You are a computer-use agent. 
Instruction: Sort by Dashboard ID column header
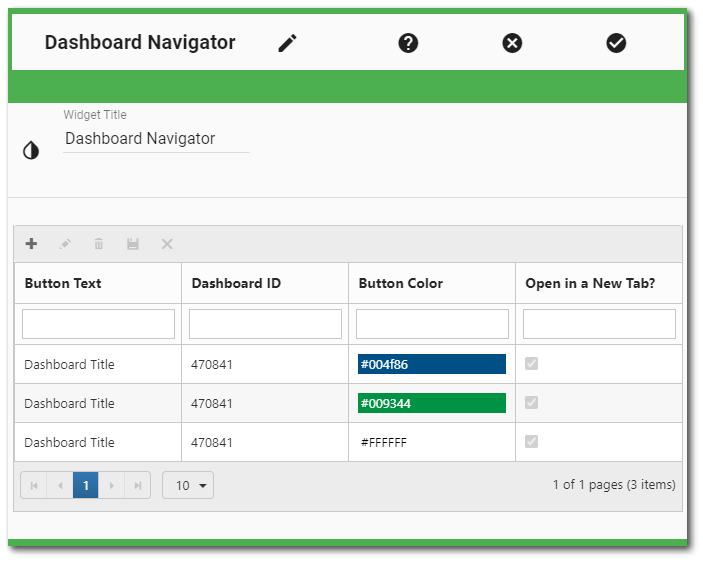coord(265,283)
